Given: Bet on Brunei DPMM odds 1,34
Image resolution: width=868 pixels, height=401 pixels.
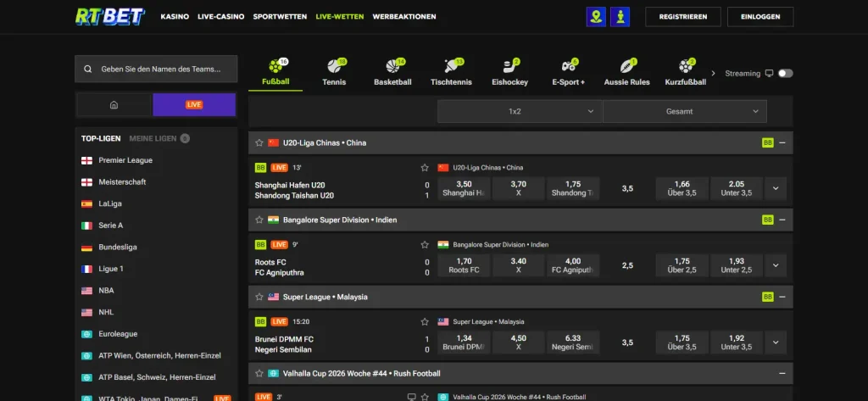Looking at the screenshot, I should 464,343.
